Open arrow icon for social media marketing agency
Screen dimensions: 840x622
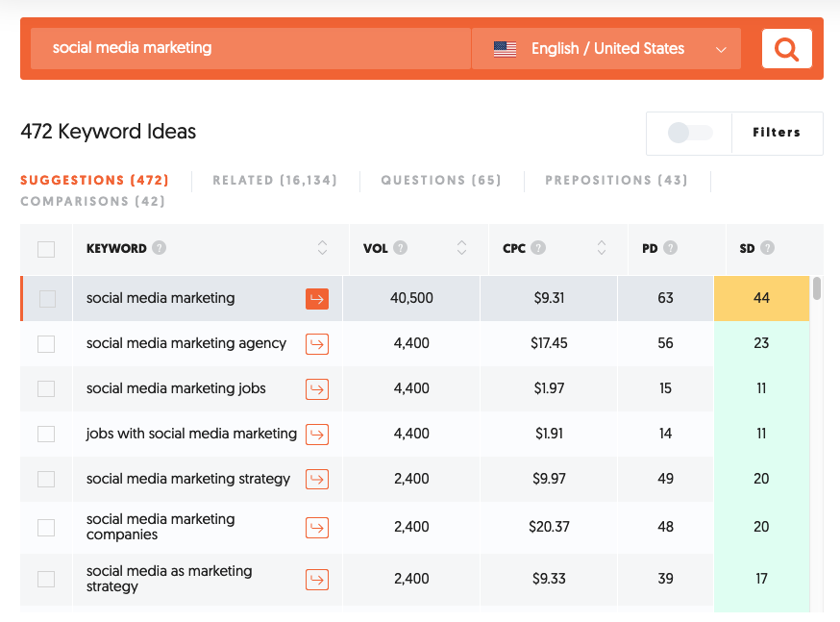coord(317,344)
